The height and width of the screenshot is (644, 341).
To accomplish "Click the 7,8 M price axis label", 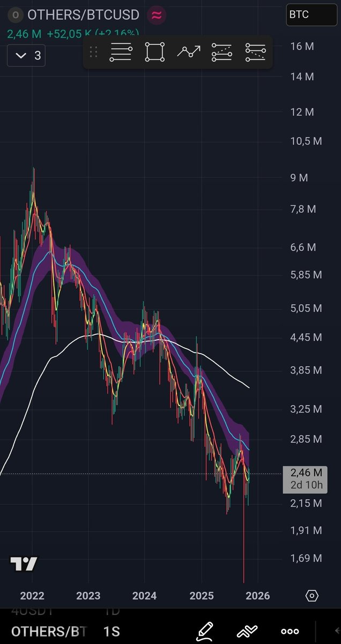I will (x=303, y=209).
